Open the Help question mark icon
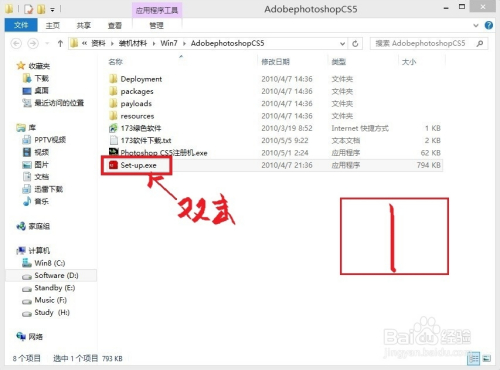The height and width of the screenshot is (370, 500). [489, 25]
